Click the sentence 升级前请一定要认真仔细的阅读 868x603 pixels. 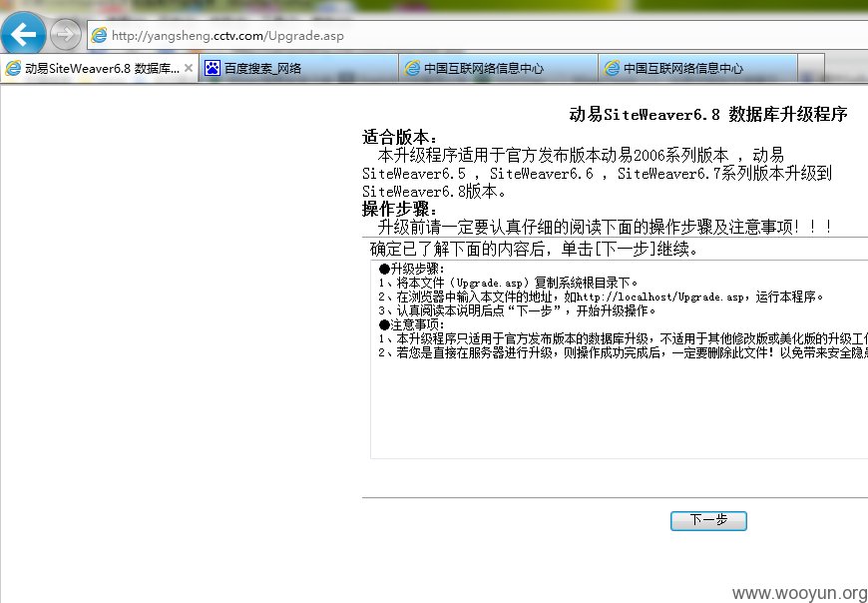point(605,227)
